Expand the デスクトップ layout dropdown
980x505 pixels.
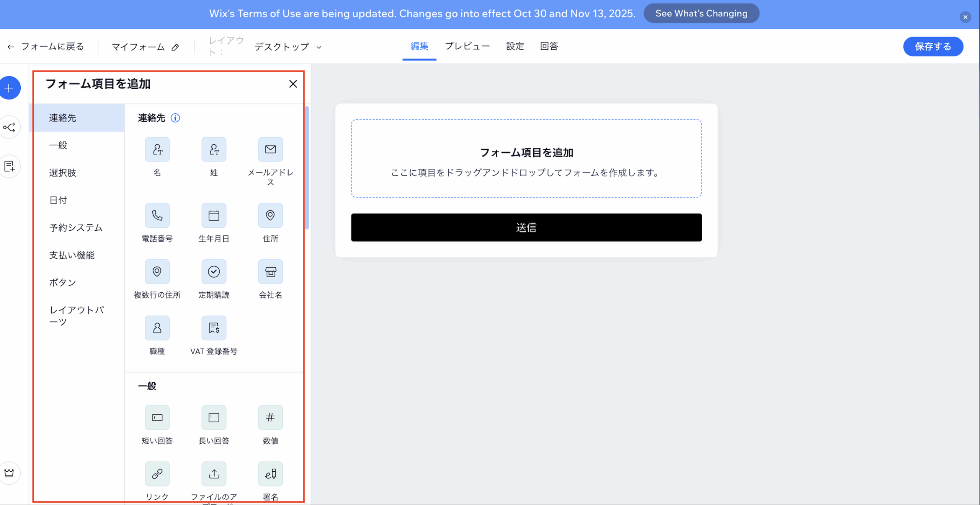coord(288,47)
